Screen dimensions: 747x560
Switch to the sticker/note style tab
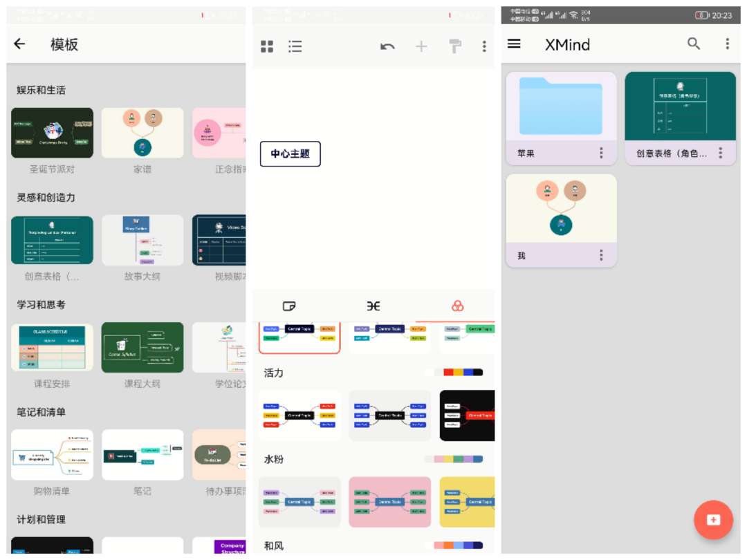(x=290, y=306)
